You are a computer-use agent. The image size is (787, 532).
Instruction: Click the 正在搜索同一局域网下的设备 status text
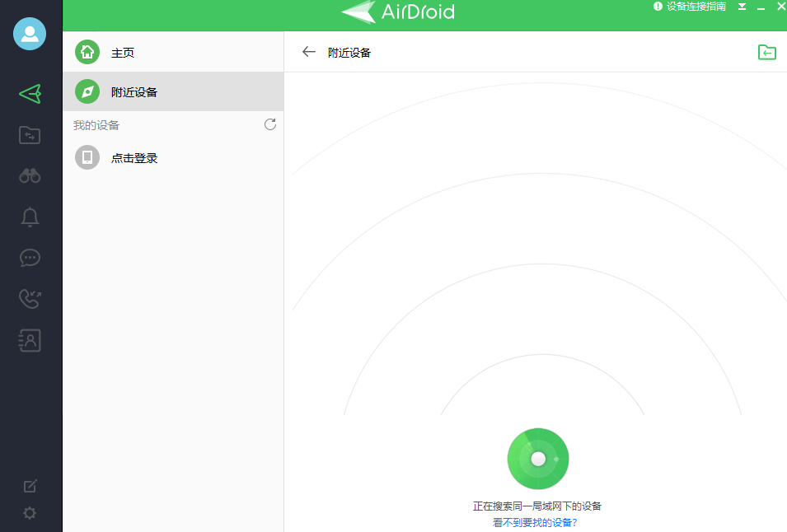(537, 506)
